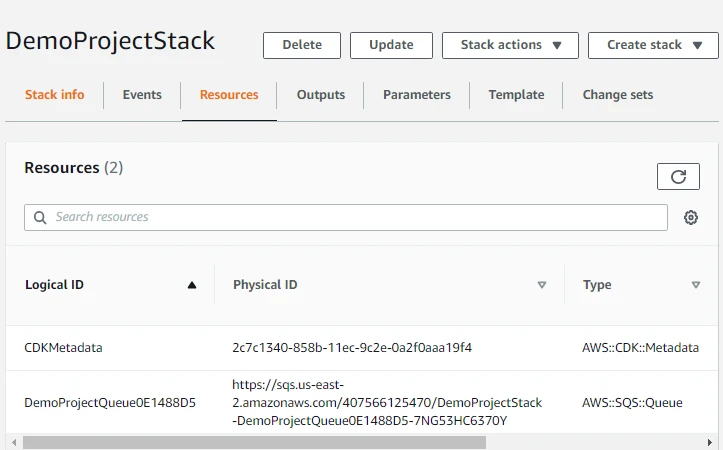
Task: Sort using the Type column arrow
Action: point(696,285)
